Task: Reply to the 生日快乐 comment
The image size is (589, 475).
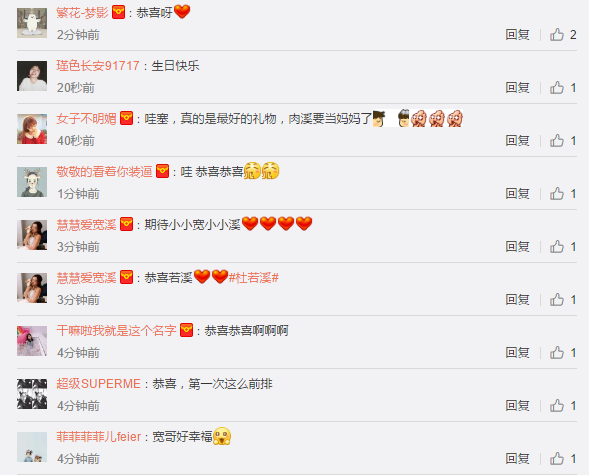Action: [x=517, y=87]
